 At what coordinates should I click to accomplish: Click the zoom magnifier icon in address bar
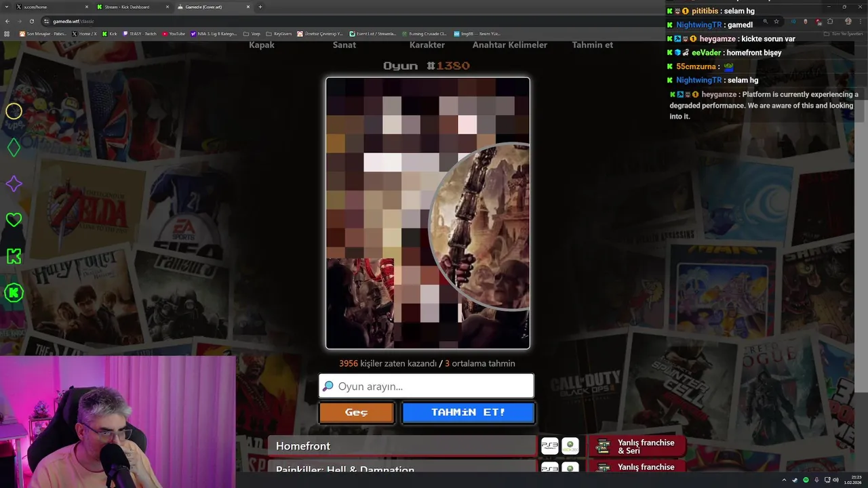(x=766, y=21)
